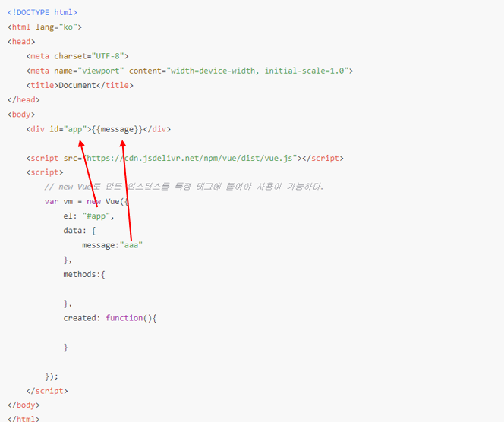Click the html lang="ko" tag line
The height and width of the screenshot is (422, 504).
45,27
